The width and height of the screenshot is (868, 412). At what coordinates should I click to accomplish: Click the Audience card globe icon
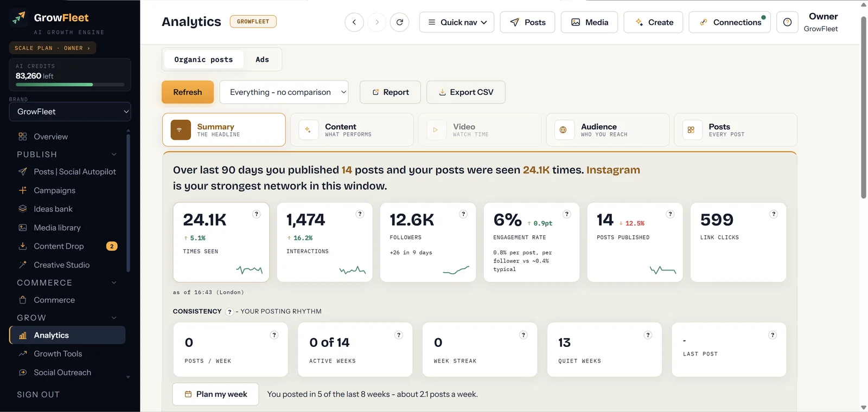[x=563, y=130]
